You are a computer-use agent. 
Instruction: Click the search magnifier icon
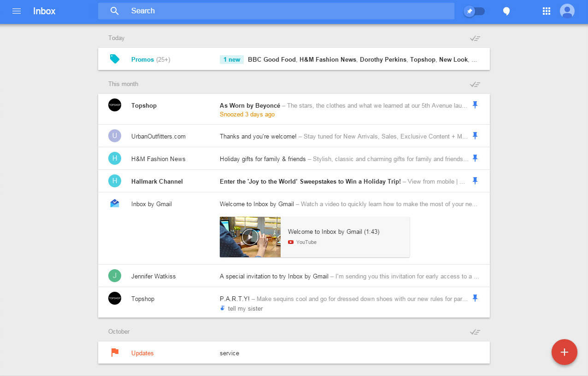[x=114, y=11]
